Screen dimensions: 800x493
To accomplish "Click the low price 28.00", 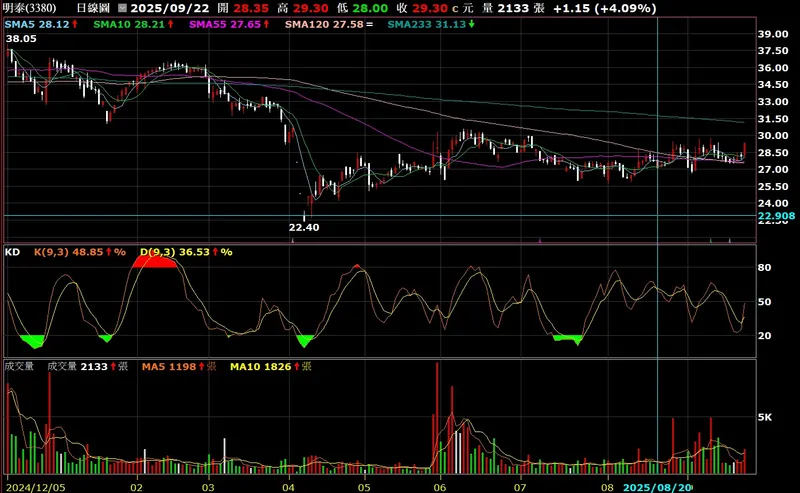I will coord(370,8).
